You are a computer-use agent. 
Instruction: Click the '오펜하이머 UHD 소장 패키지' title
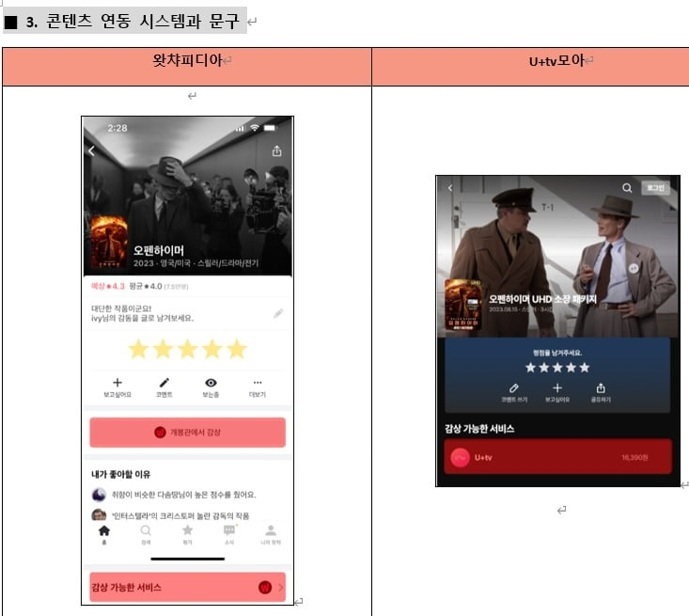(x=542, y=299)
